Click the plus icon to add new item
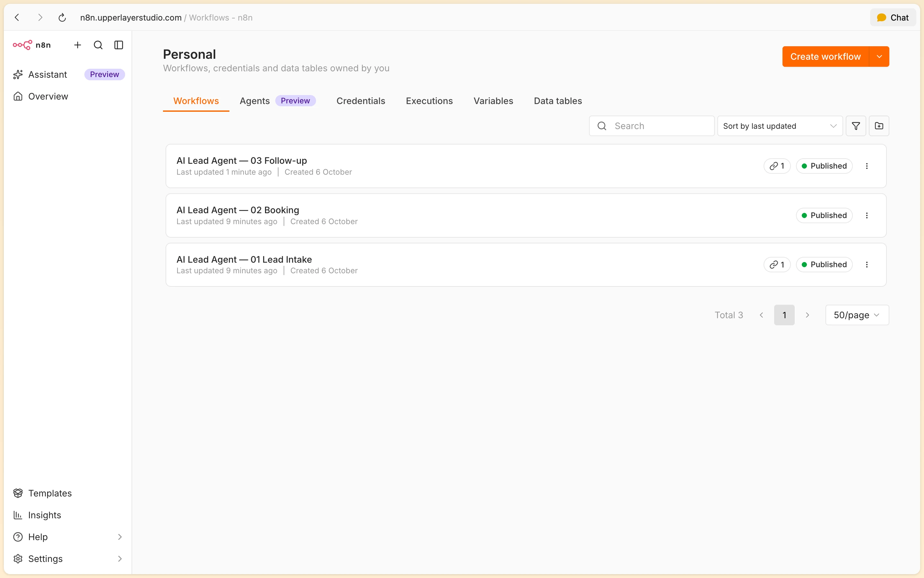 tap(78, 45)
